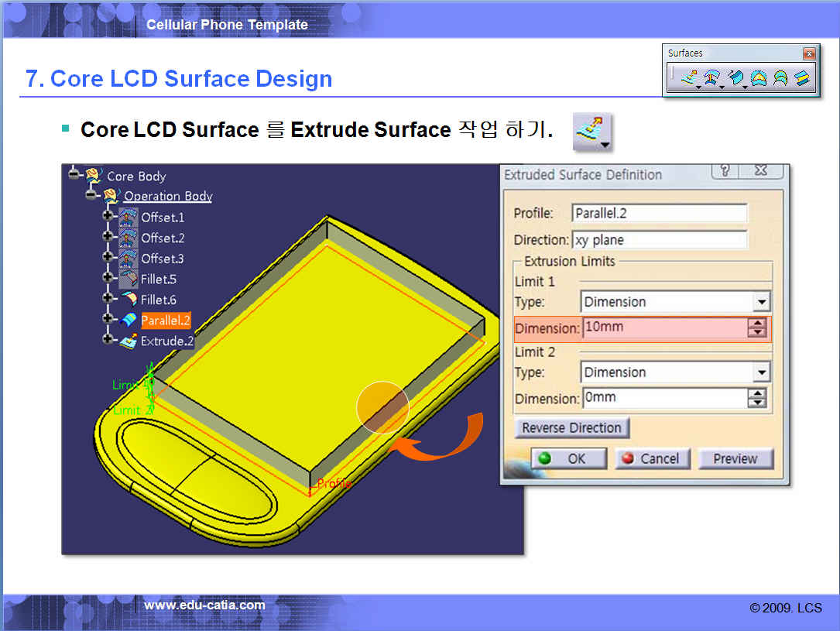The width and height of the screenshot is (840, 631).
Task: Click the Extrude.2 icon in the tree
Action: (129, 341)
